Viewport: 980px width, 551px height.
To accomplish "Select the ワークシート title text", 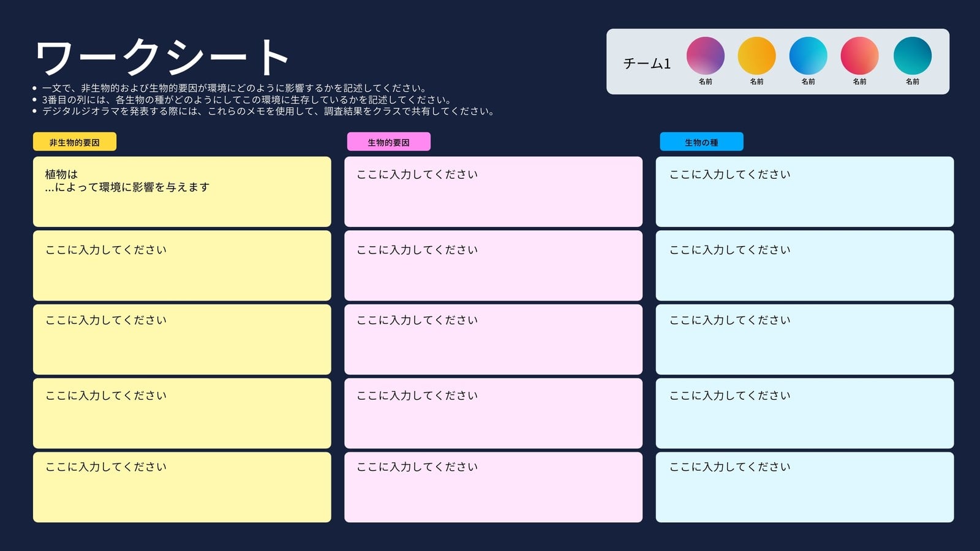I will pyautogui.click(x=162, y=58).
